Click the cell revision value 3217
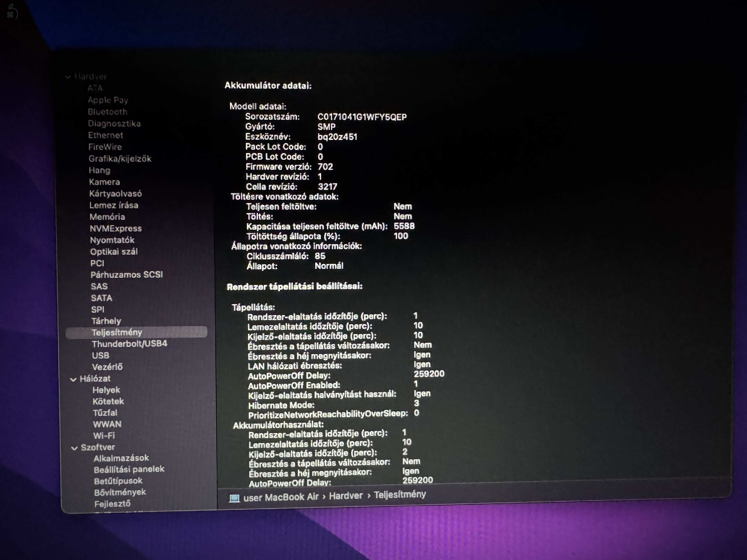Screen dimensions: 747x560 (x=327, y=187)
